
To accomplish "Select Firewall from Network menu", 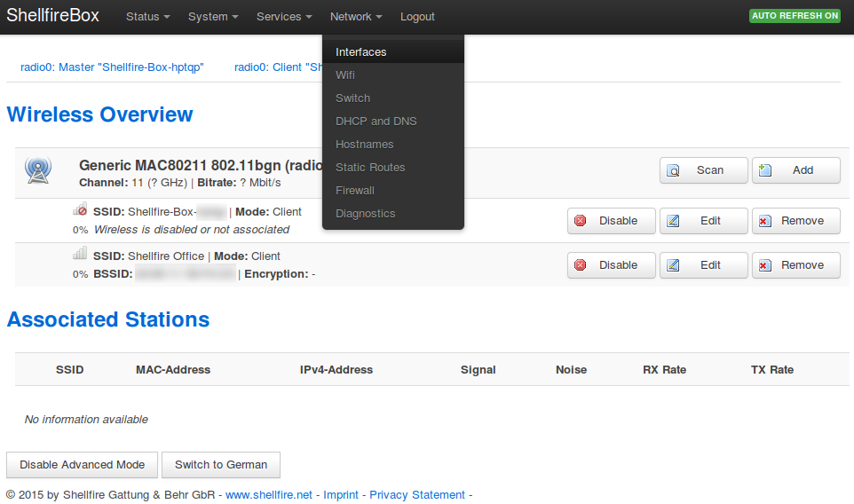I will click(x=393, y=191).
